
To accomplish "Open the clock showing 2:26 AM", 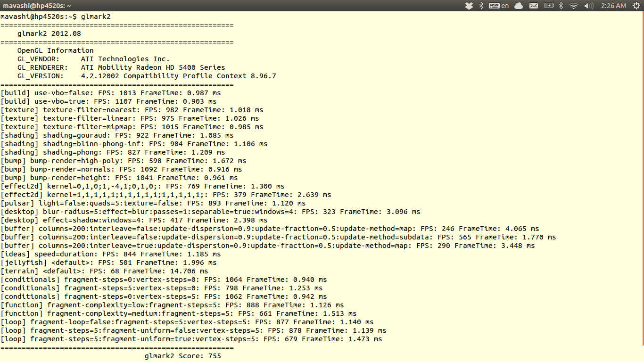I will 613,6.
